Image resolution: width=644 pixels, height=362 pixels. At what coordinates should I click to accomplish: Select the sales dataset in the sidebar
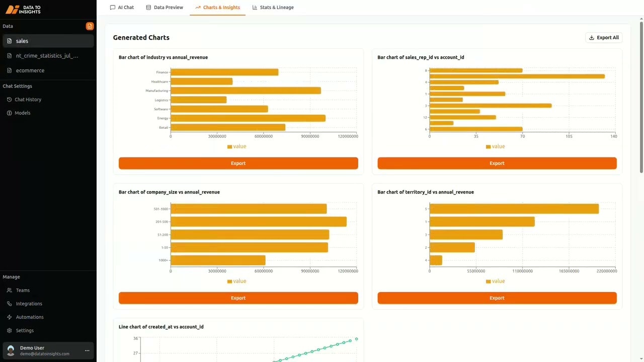click(x=22, y=41)
